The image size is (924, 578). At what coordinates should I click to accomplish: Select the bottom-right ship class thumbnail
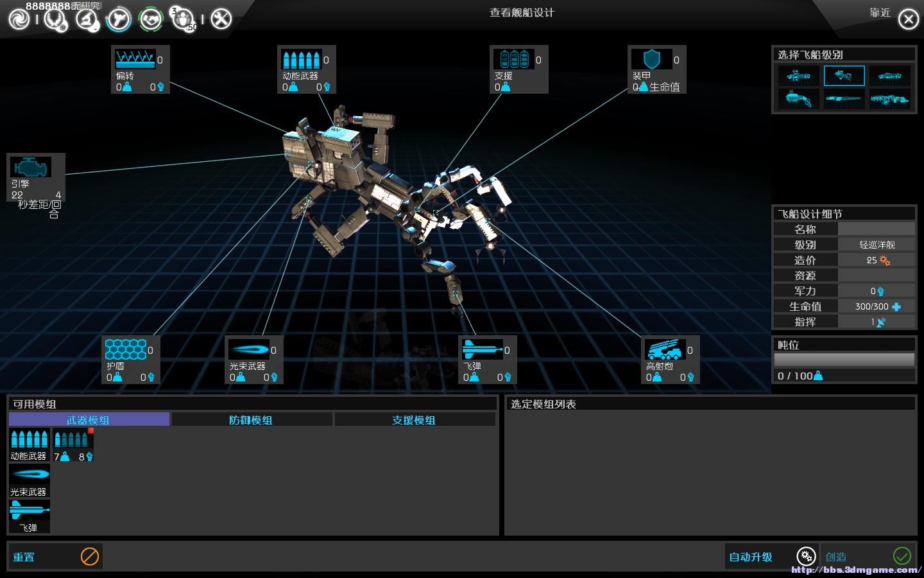click(x=890, y=99)
